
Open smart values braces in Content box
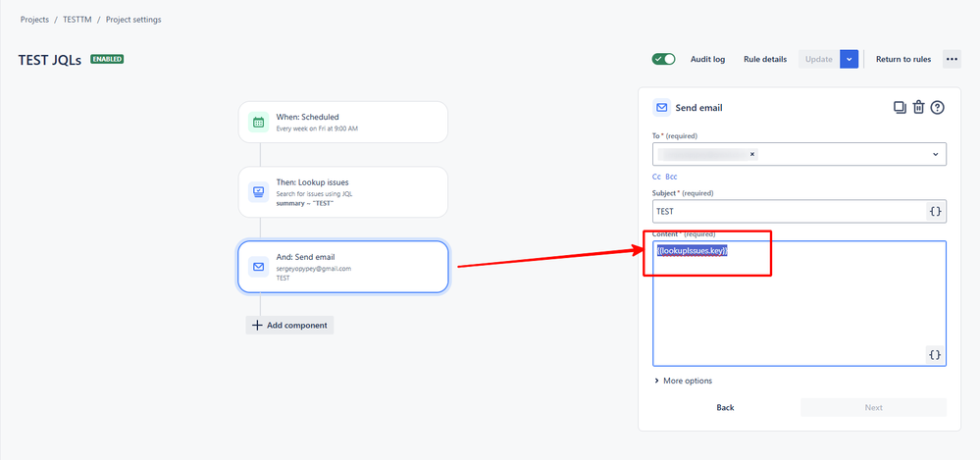[x=935, y=354]
